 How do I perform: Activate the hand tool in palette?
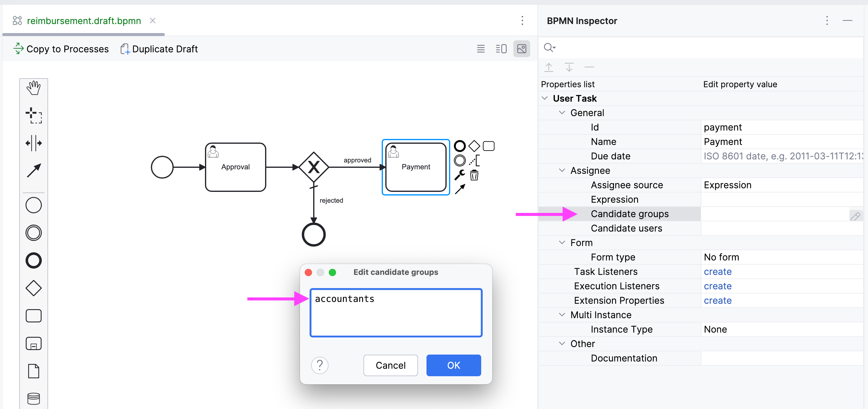(33, 88)
